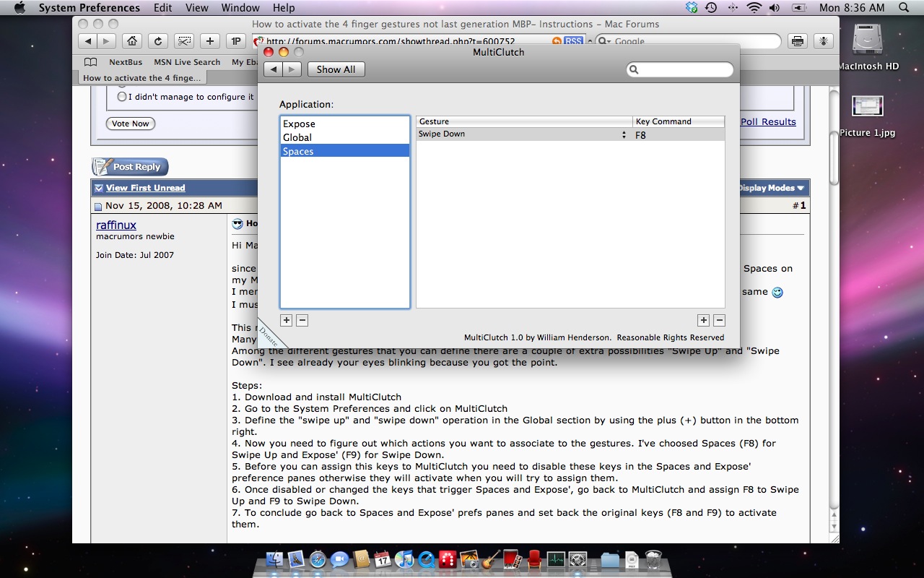The image size is (924, 578).
Task: Click System Preferences gear in Dock
Action: [x=577, y=559]
